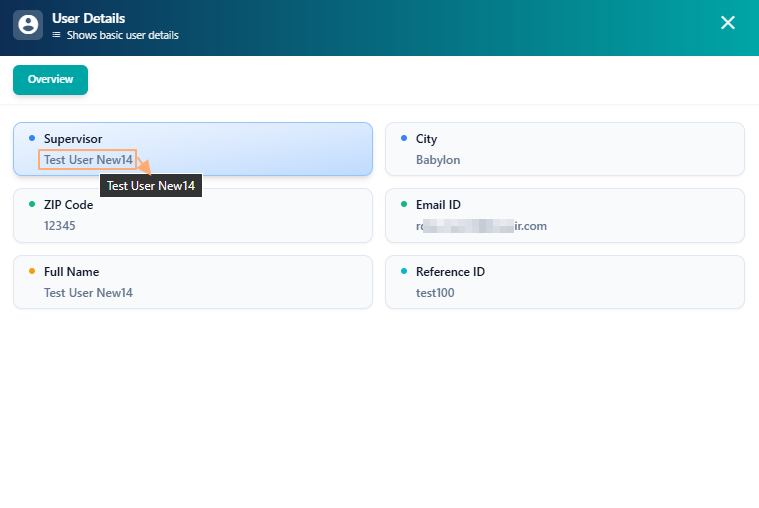Click the supervisor value 'Test User New14'
Screen dimensions: 759x508
point(88,160)
